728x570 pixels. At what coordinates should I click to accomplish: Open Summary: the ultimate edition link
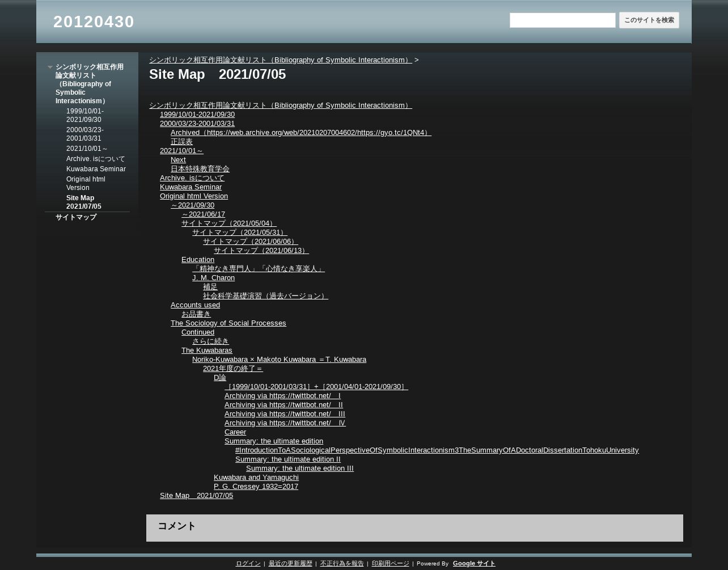[x=274, y=441]
